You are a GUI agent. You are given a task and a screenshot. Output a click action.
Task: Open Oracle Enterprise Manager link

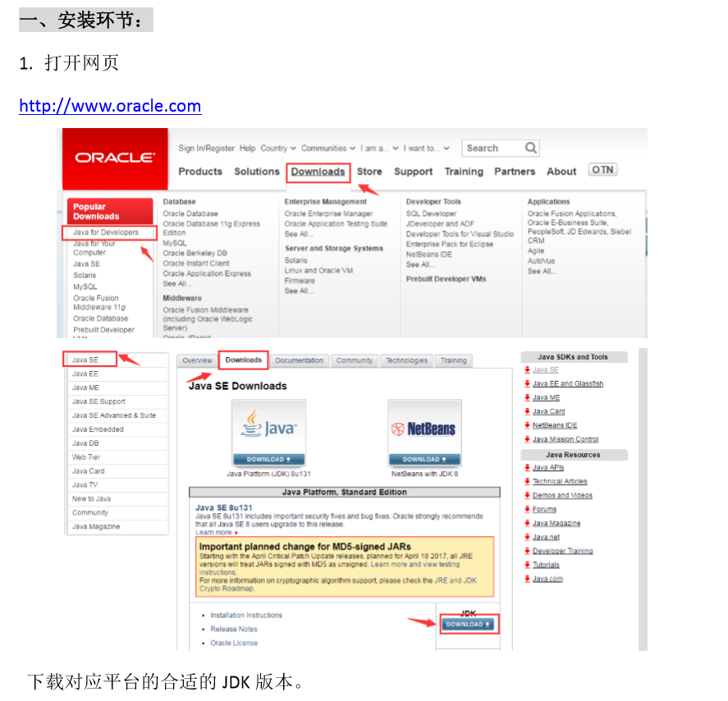(328, 213)
